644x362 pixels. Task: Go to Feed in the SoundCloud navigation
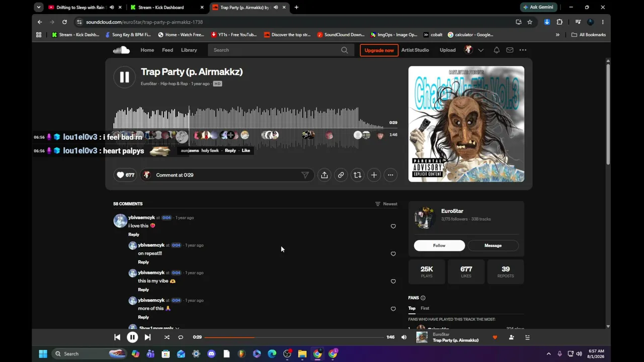point(168,50)
